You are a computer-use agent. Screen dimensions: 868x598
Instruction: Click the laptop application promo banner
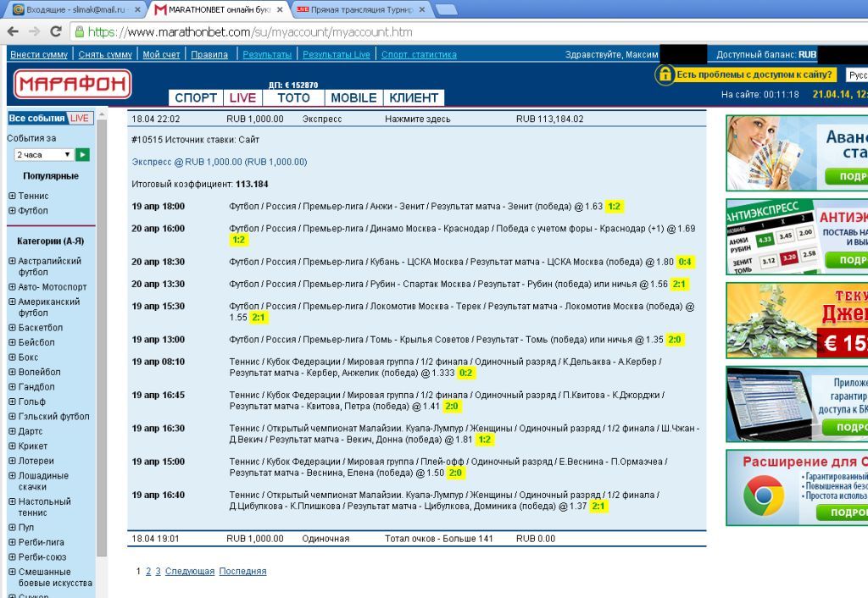[797, 404]
